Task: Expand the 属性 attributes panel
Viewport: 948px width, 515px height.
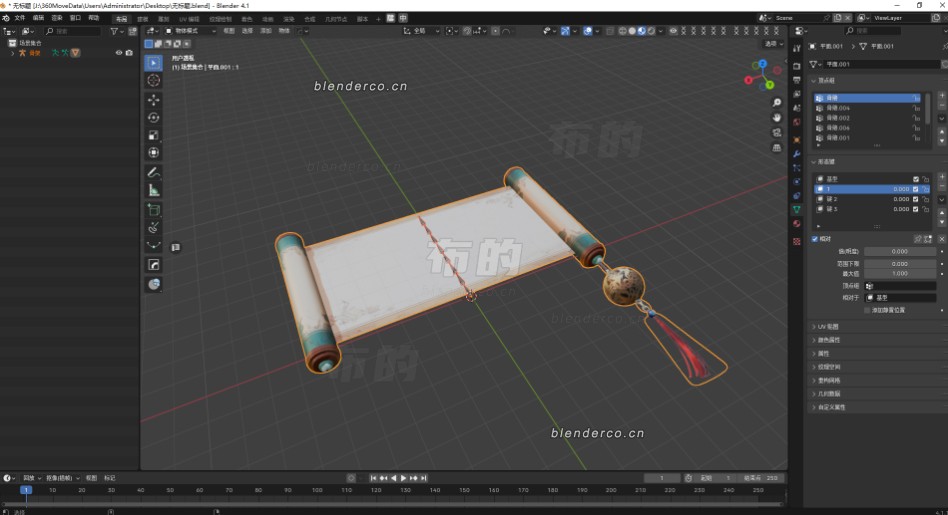Action: (x=821, y=354)
